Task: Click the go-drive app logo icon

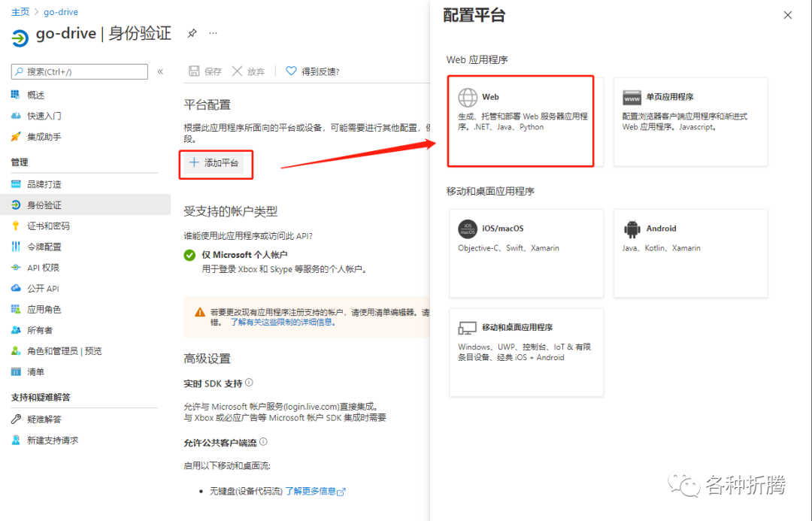Action: coord(20,38)
